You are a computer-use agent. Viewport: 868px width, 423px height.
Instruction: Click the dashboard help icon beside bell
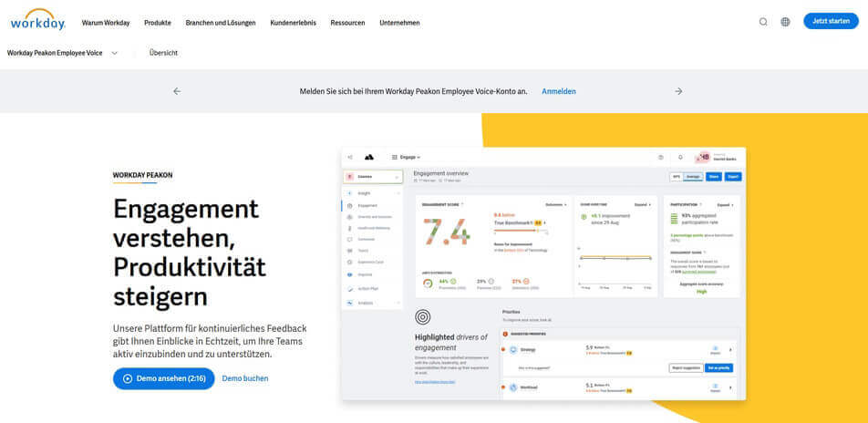click(660, 157)
